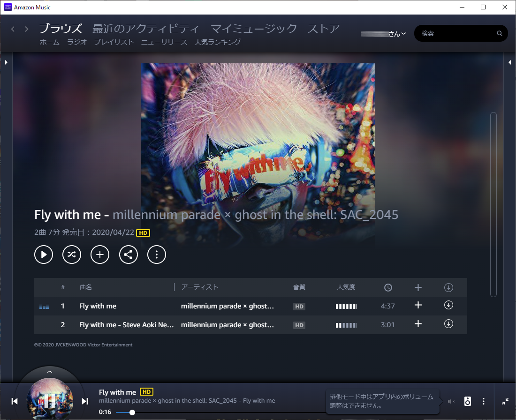Select the プレイリスト submenu

pos(114,42)
